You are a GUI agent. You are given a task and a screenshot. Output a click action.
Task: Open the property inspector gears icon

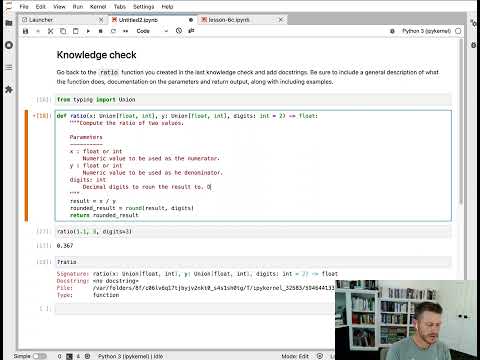pyautogui.click(x=473, y=23)
